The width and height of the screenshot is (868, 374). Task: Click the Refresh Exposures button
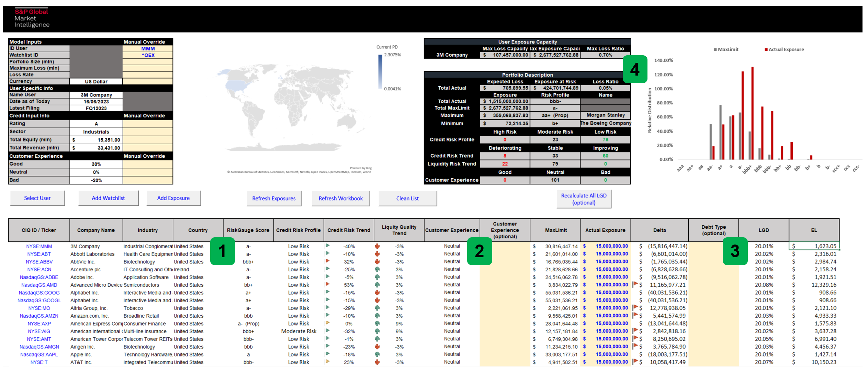point(274,199)
